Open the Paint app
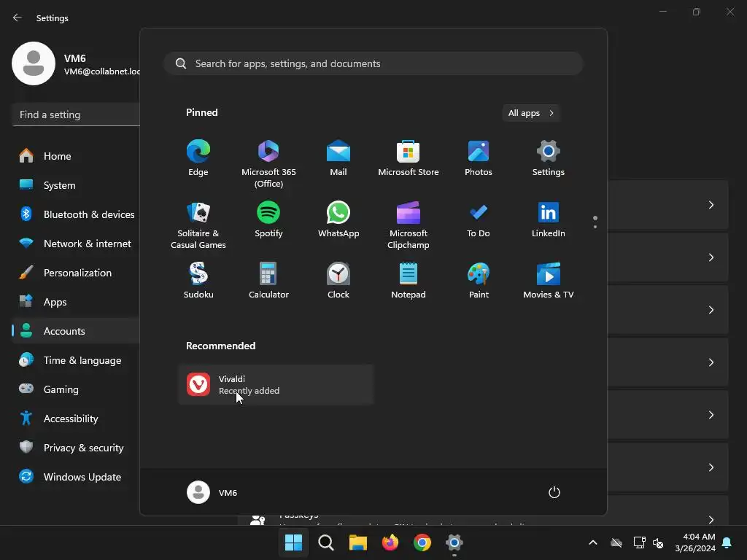Screen dimensions: 747x560 click(479, 281)
